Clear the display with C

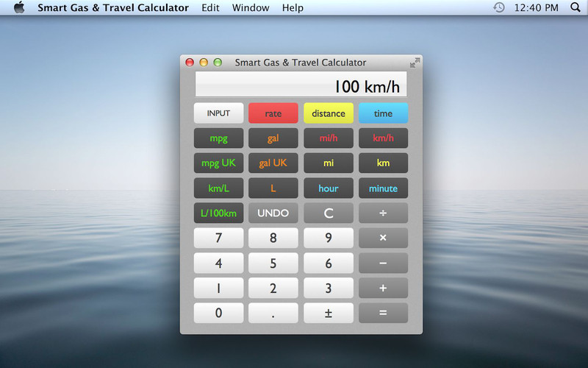point(329,213)
